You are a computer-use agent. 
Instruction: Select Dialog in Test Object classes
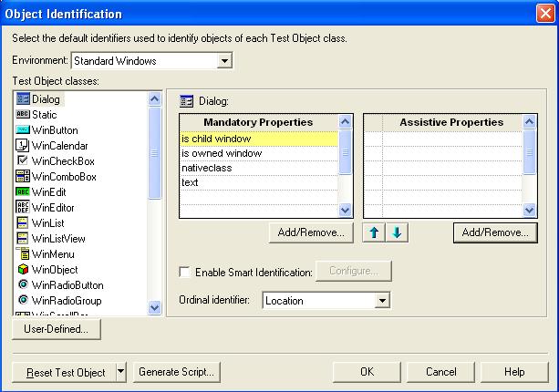coord(46,99)
